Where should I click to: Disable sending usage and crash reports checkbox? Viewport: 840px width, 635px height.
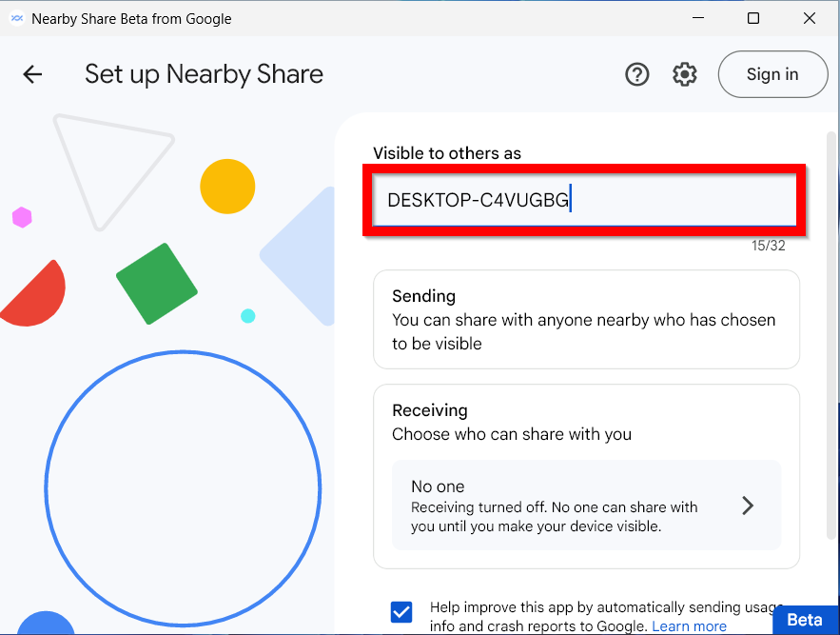pyautogui.click(x=401, y=612)
